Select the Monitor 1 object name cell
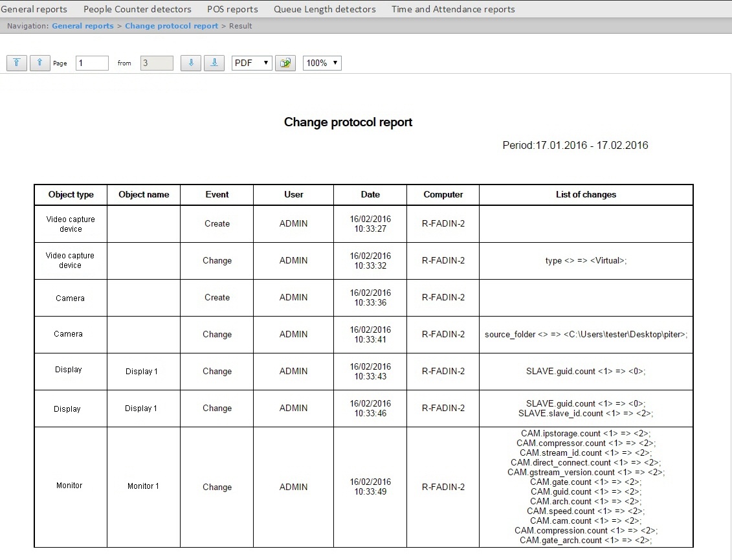Image resolution: width=732 pixels, height=560 pixels. click(x=143, y=486)
